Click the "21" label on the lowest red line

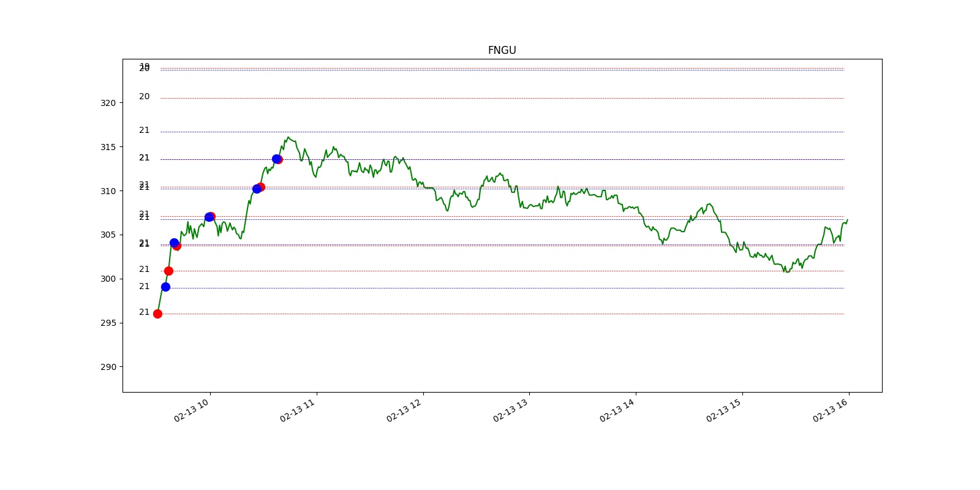[x=144, y=312]
